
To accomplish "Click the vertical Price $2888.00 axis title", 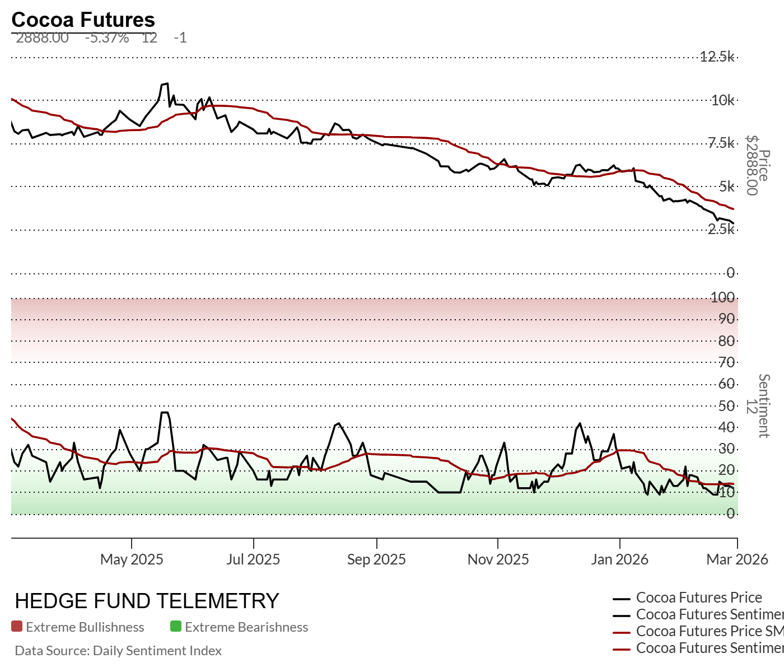I will pos(758,165).
